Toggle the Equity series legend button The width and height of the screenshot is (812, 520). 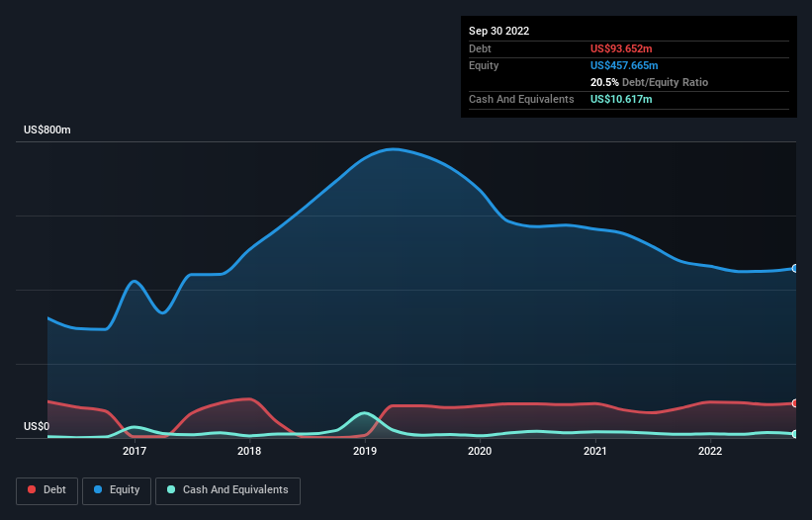point(117,490)
